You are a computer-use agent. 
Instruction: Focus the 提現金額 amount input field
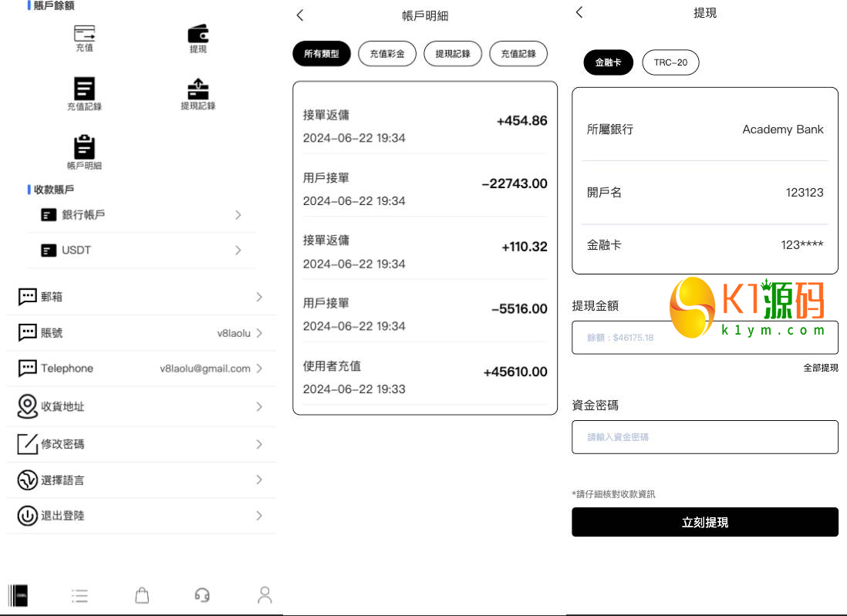point(705,338)
